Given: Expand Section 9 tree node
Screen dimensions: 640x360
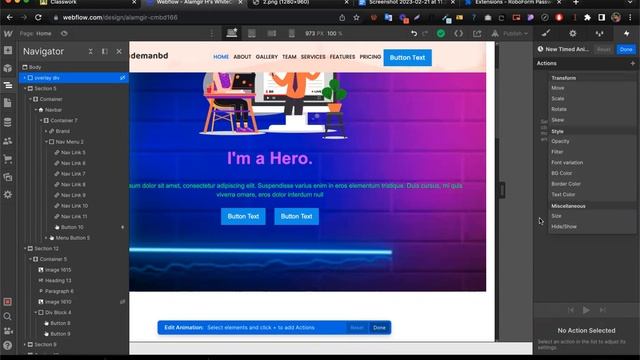Looking at the screenshot, I should [x=25, y=344].
